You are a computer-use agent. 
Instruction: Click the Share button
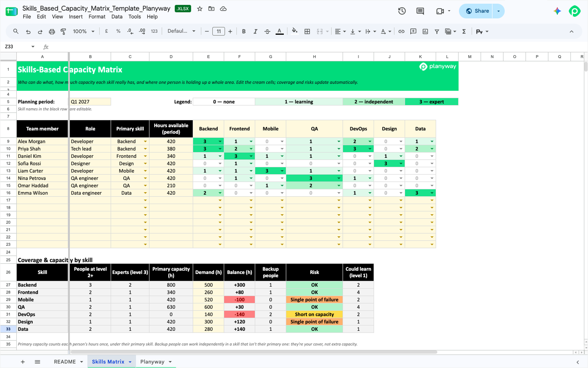pos(476,11)
